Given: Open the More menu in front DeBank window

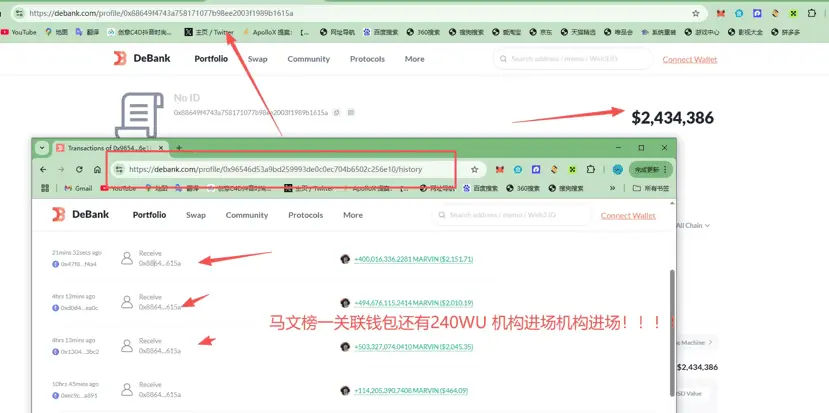Looking at the screenshot, I should (353, 215).
